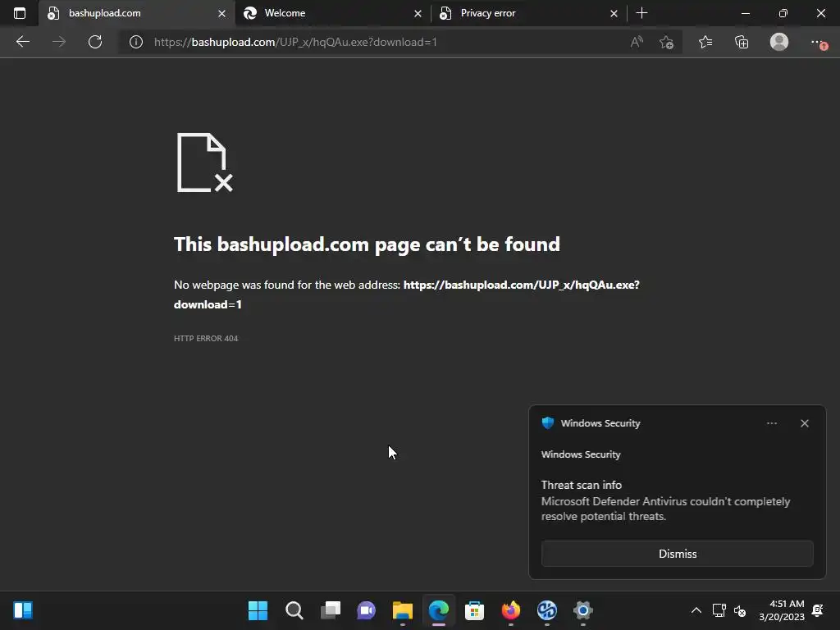The image size is (840, 630).
Task: Open the Collections panel
Action: click(742, 42)
